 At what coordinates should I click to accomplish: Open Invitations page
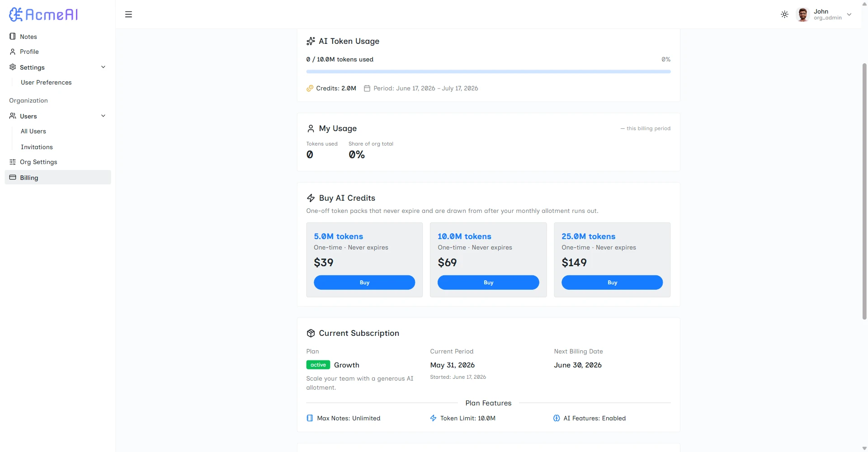click(37, 147)
